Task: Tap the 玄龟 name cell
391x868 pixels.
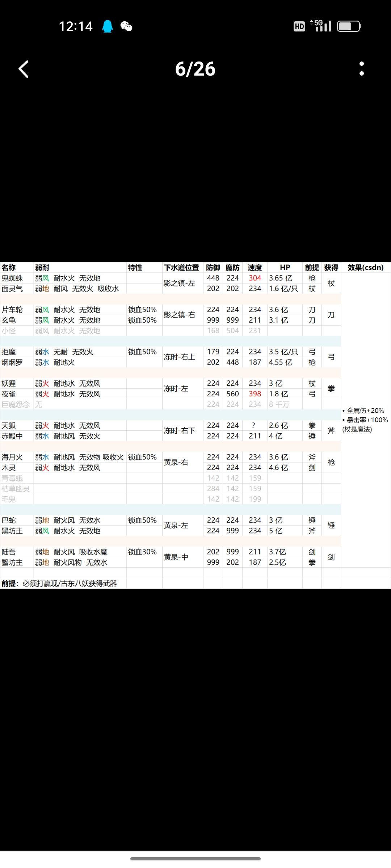Action: pyautogui.click(x=9, y=320)
